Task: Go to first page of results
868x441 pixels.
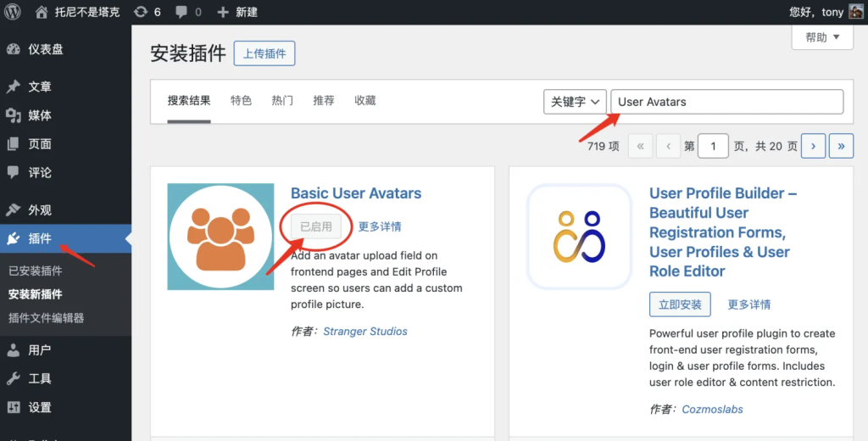Action: [641, 146]
